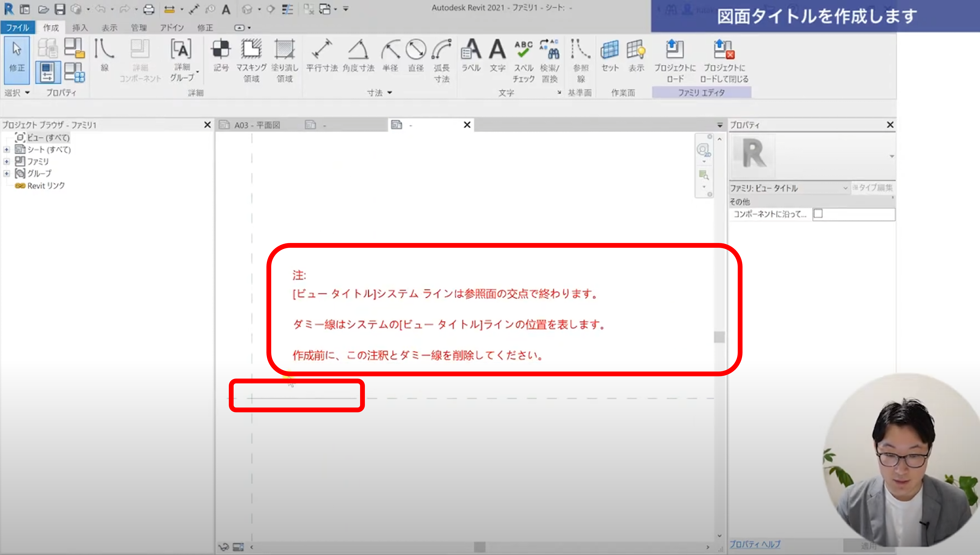Open the Family: View Title dropdown
The height and width of the screenshot is (555, 980).
(845, 188)
